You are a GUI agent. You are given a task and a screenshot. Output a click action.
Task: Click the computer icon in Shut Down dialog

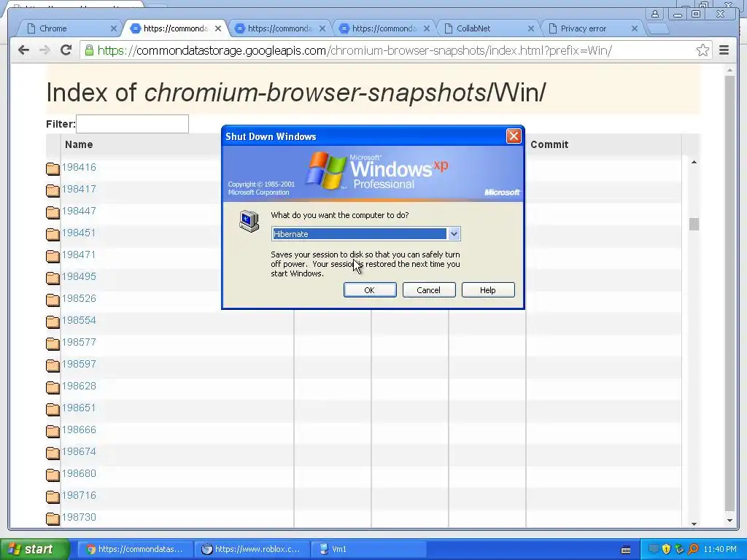[x=249, y=222]
